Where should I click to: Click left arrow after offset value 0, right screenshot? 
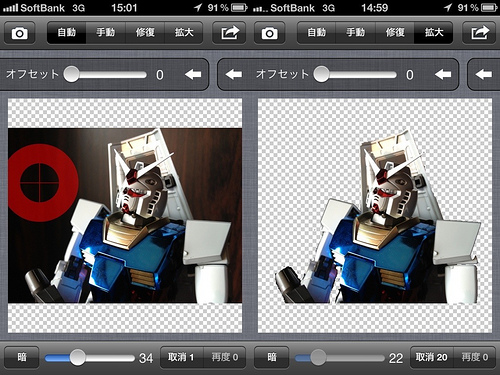[x=443, y=74]
